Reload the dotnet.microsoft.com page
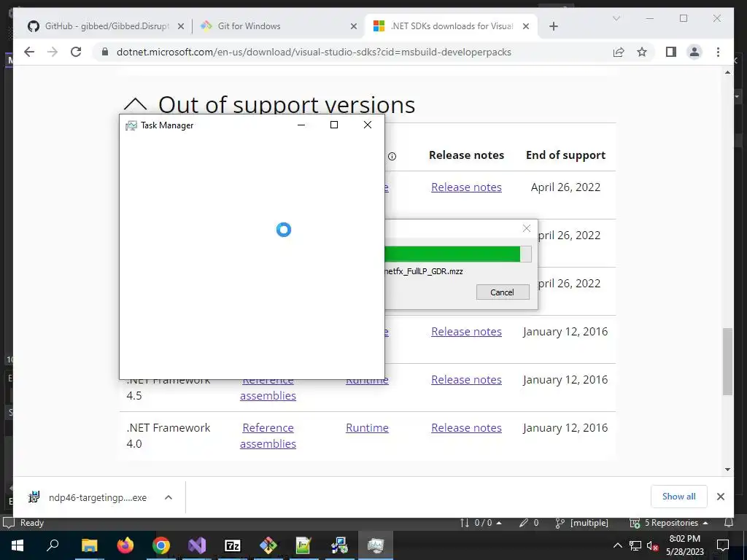This screenshot has height=560, width=747. tap(76, 52)
